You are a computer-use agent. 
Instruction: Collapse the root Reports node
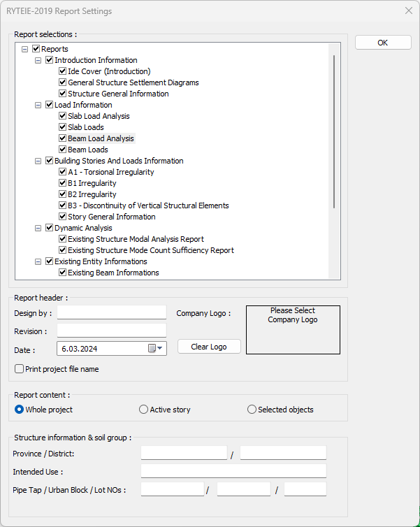25,49
